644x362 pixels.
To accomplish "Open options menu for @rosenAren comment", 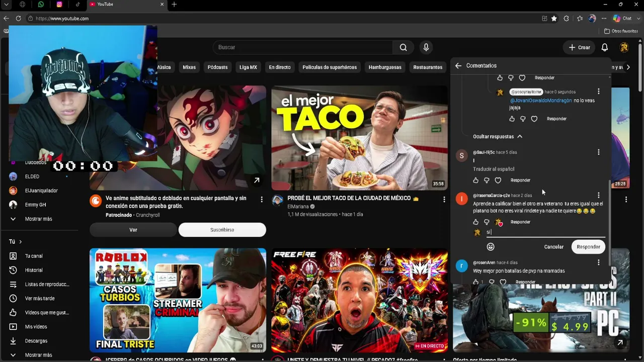I will pos(598,262).
